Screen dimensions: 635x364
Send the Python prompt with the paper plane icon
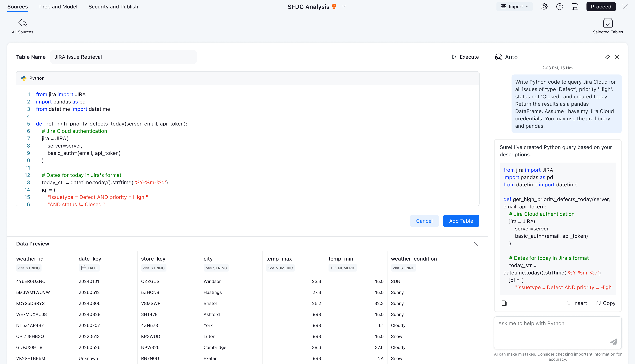point(614,342)
